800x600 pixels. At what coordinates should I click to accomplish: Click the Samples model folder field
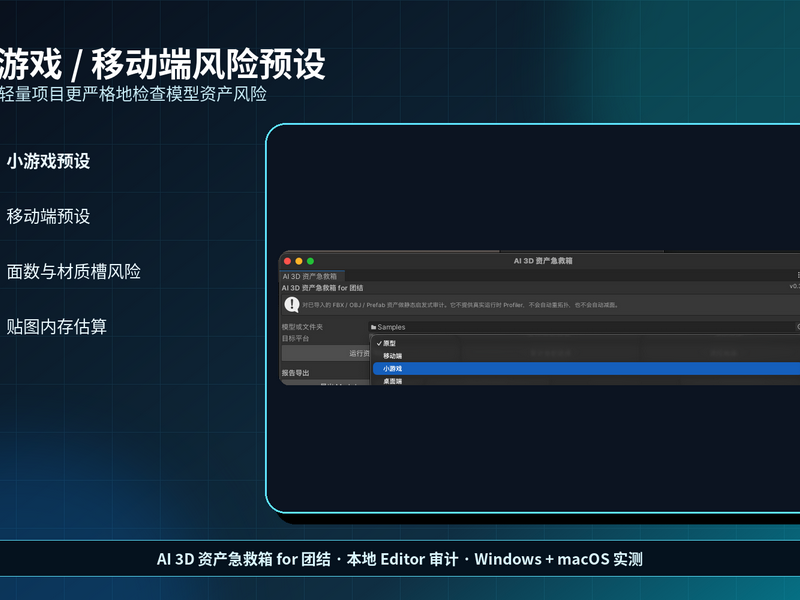coord(582,327)
